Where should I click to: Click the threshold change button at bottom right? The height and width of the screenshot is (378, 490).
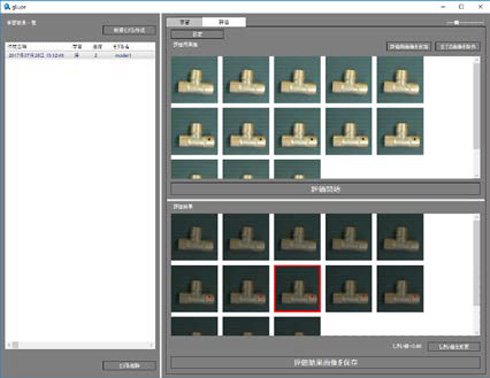pyautogui.click(x=454, y=347)
